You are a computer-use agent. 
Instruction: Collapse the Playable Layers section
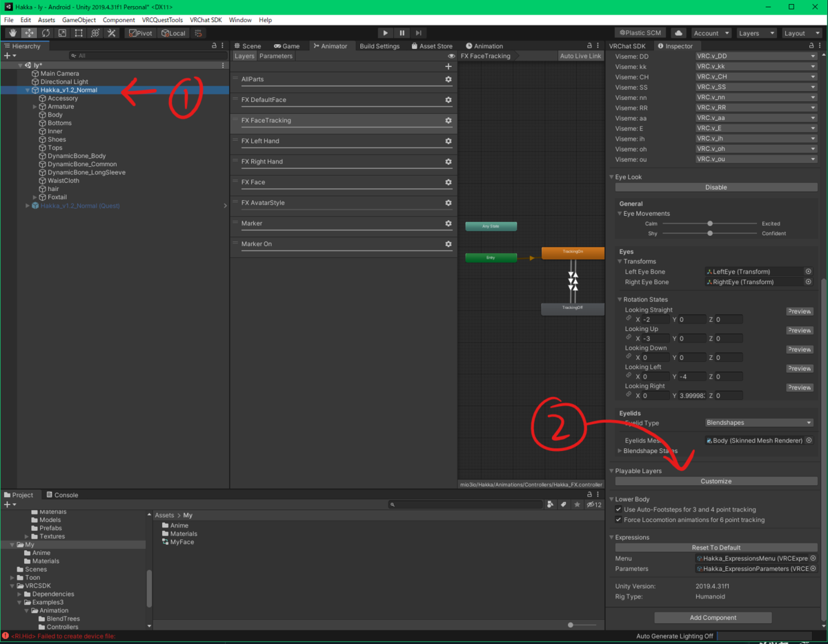[611, 471]
